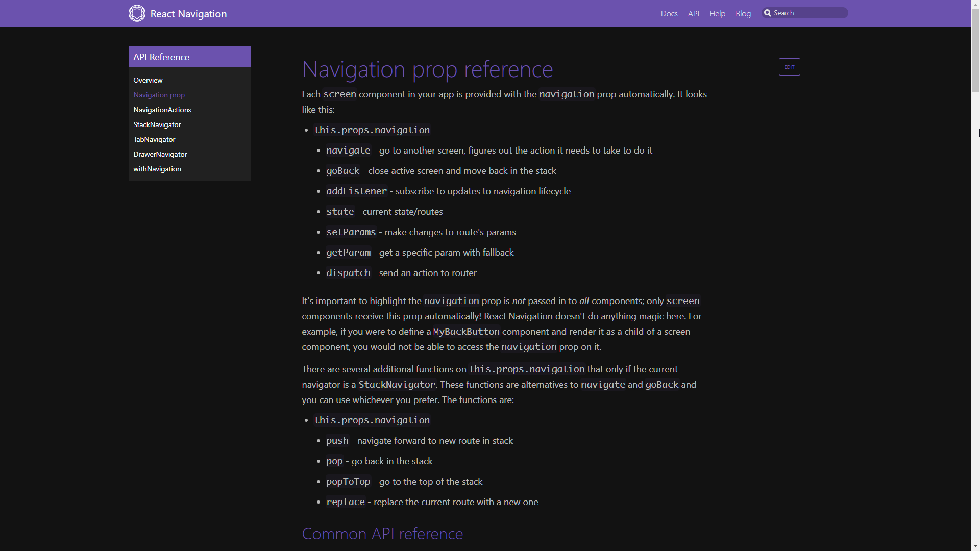
Task: Click the React Navigation logo icon
Action: click(137, 13)
